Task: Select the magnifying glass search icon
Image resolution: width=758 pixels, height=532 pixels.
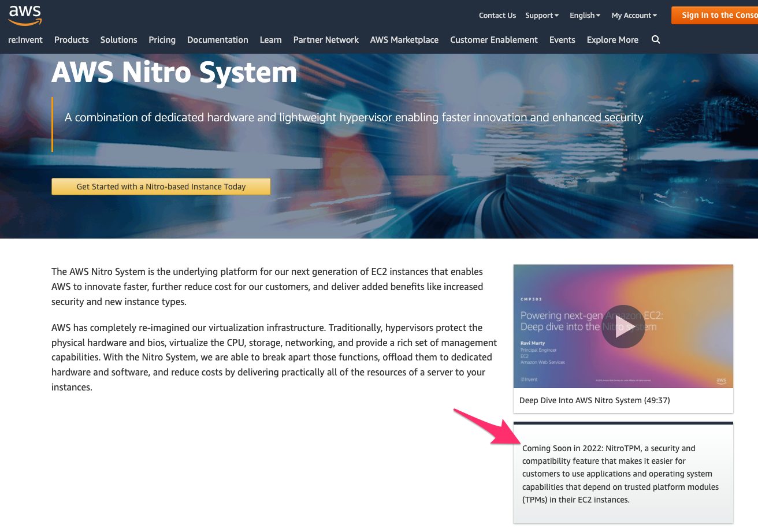Action: coord(656,40)
